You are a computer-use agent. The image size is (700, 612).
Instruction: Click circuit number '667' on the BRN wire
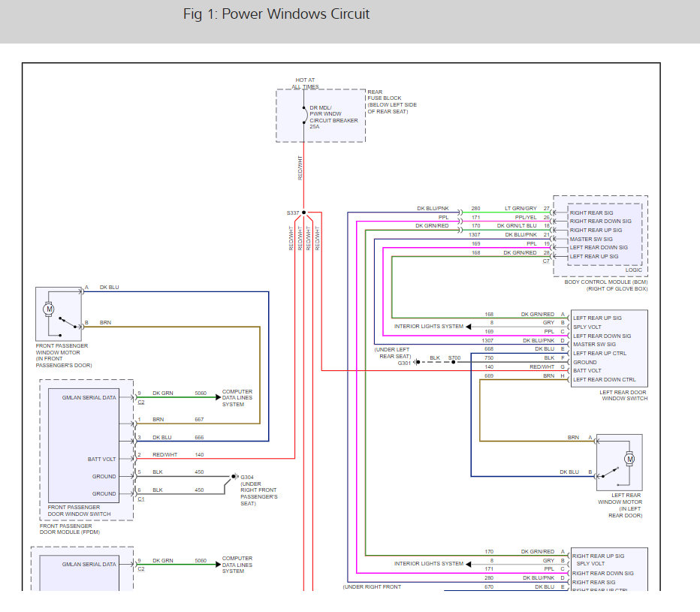(199, 420)
